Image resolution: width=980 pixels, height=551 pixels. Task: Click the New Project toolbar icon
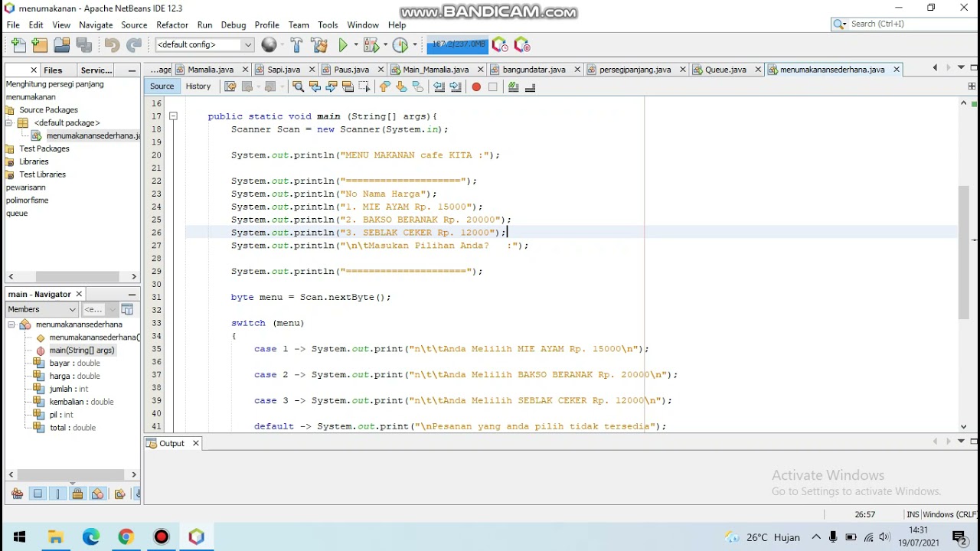(39, 45)
